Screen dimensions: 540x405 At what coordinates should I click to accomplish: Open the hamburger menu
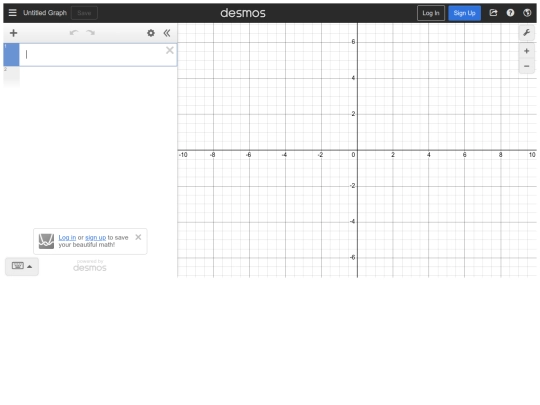[12, 13]
